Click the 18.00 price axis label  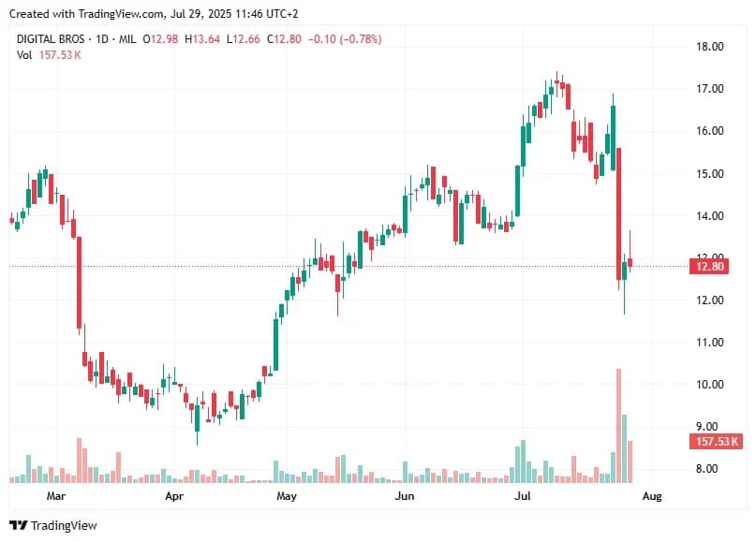(x=710, y=47)
